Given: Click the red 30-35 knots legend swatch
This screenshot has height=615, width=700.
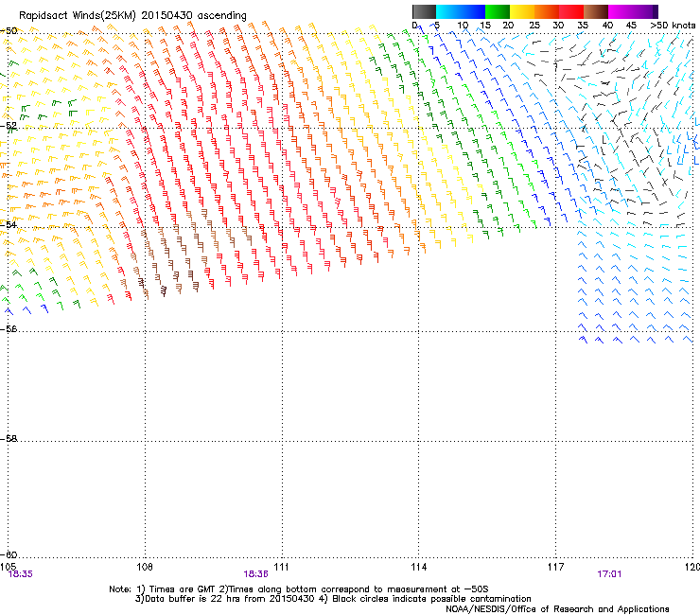Looking at the screenshot, I should [x=571, y=11].
